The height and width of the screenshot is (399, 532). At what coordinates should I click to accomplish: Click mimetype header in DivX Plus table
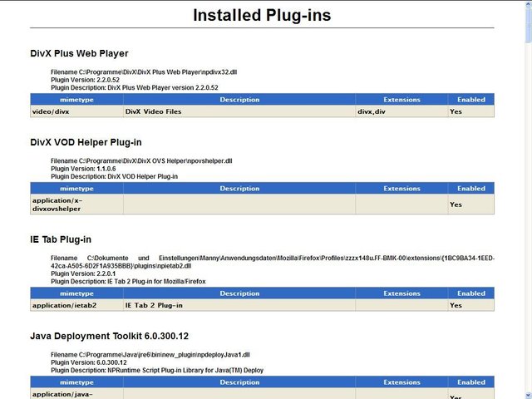(76, 100)
